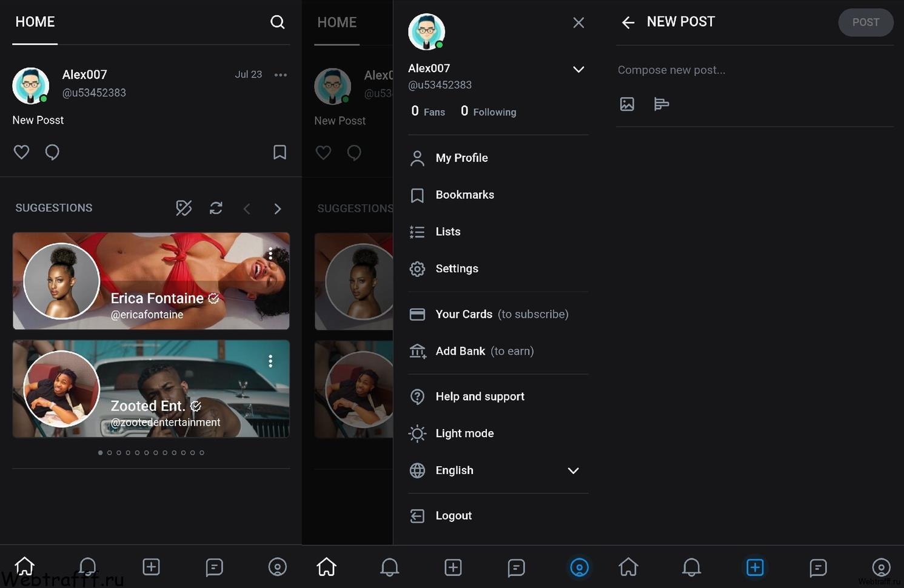
Task: Tap the house icon in the New Post screen's bottom bar
Action: (628, 567)
